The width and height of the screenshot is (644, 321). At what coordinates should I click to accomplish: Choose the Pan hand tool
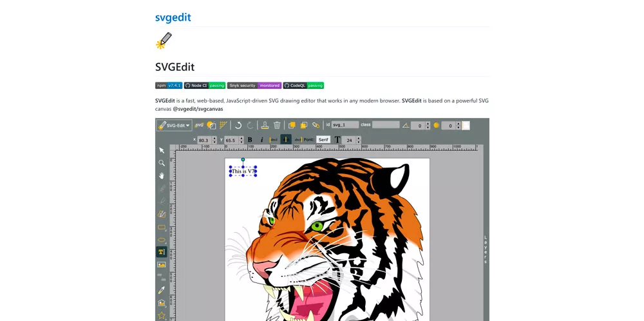(x=162, y=176)
